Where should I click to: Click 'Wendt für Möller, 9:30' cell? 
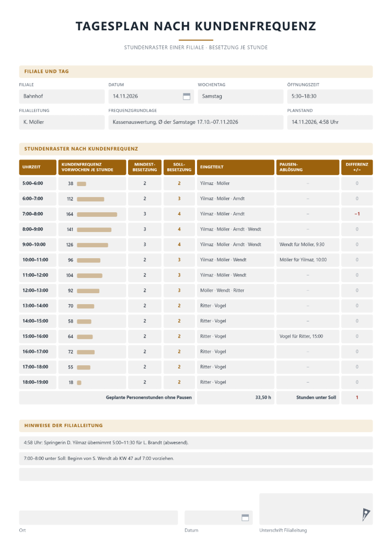coord(307,245)
